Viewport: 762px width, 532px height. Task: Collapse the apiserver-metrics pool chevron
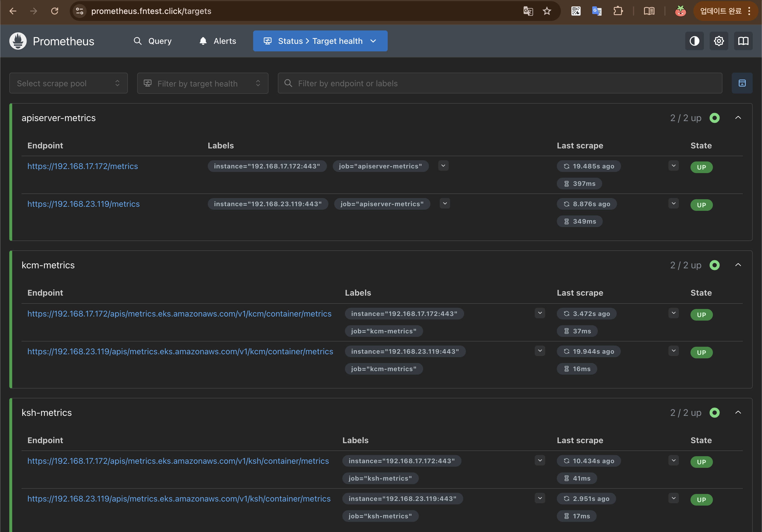click(x=738, y=118)
